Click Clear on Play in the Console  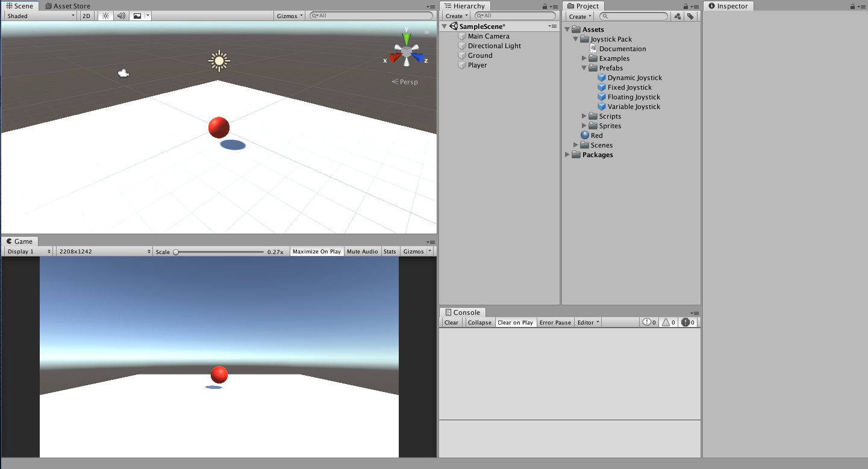click(515, 322)
